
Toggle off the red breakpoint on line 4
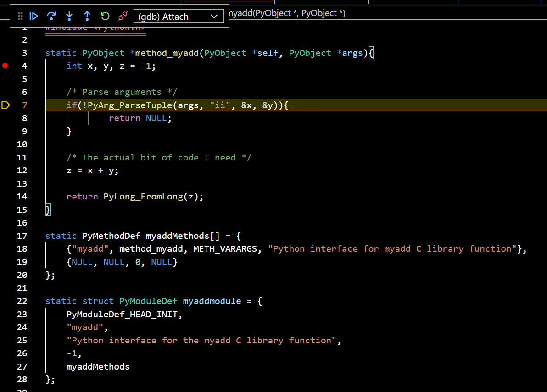[5, 66]
